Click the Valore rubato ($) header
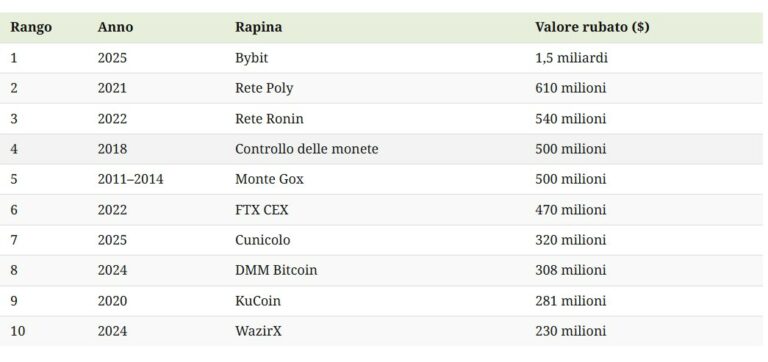 (x=592, y=27)
